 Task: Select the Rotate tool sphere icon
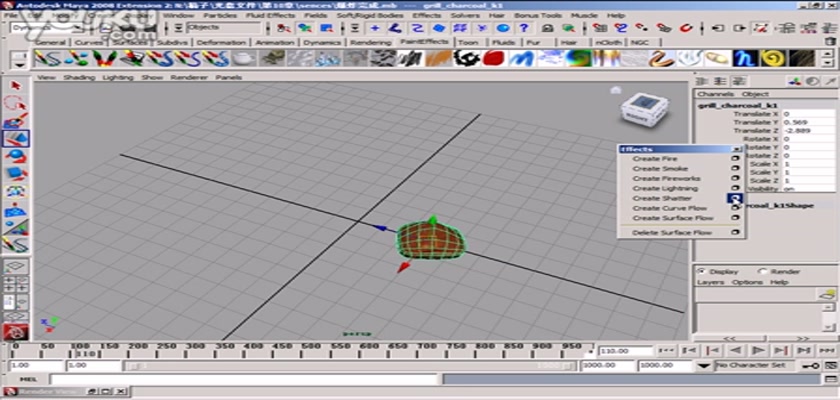(16, 156)
